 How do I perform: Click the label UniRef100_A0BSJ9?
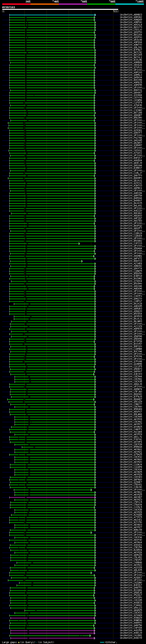(131, 633)
